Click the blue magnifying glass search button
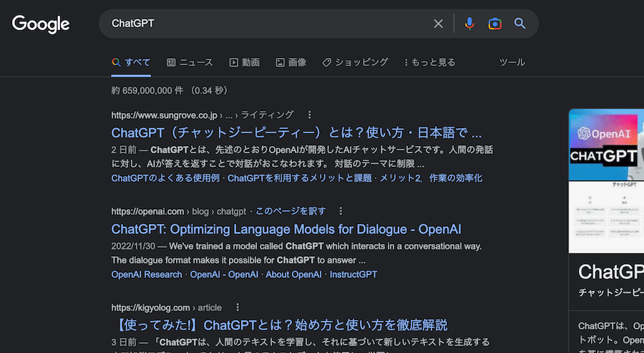This screenshot has width=644, height=353. (x=520, y=24)
